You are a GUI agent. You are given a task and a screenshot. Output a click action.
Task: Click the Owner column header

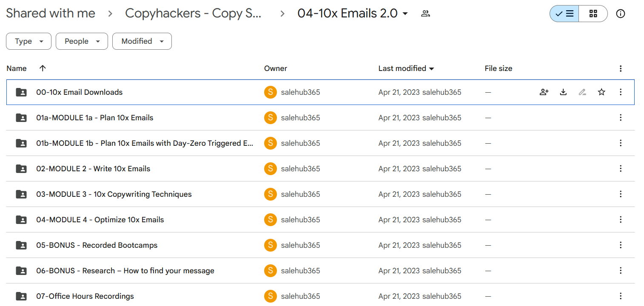coord(276,68)
